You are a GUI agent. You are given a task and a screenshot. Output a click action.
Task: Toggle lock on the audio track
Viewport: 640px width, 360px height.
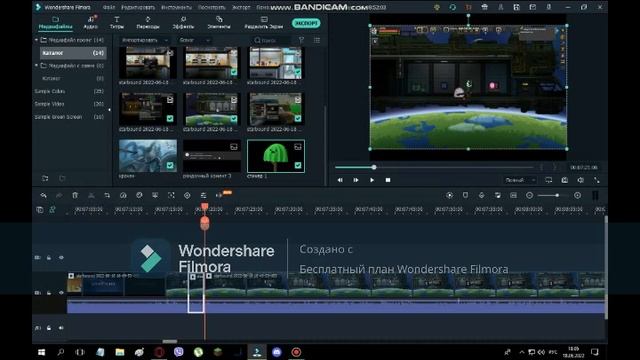(x=49, y=328)
